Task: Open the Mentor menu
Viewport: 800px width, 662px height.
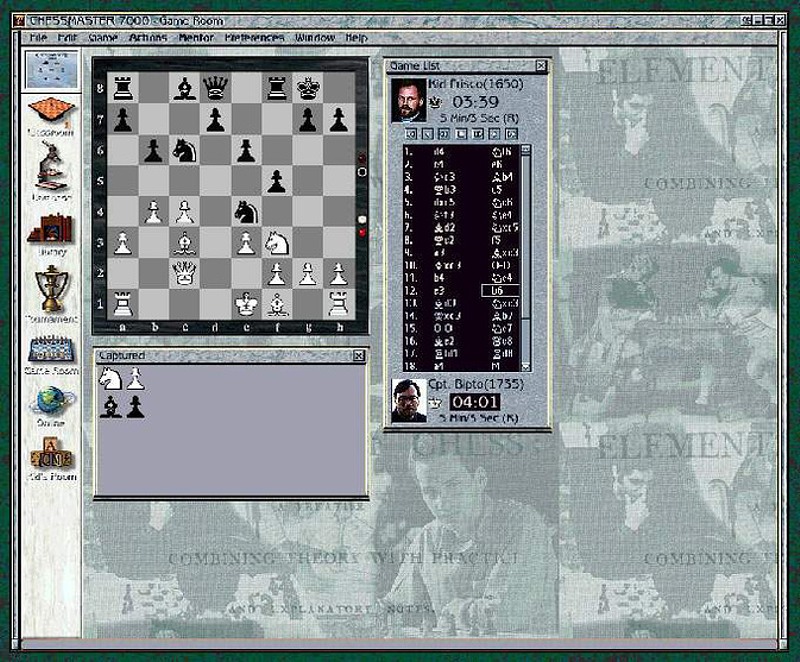Action: click(x=196, y=38)
